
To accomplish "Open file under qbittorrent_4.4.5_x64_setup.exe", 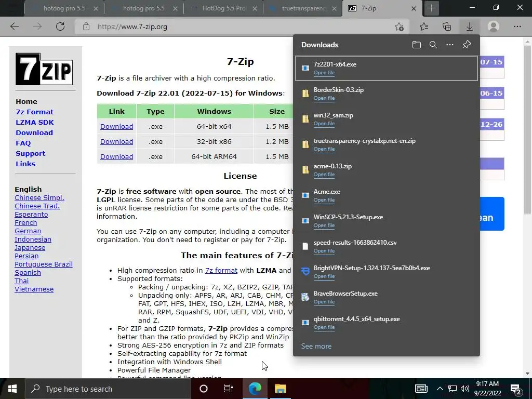I will coord(324,327).
